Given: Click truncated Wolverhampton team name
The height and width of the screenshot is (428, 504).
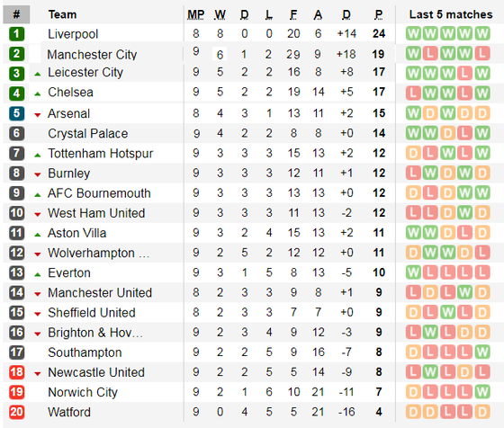Looking at the screenshot, I should point(99,253).
